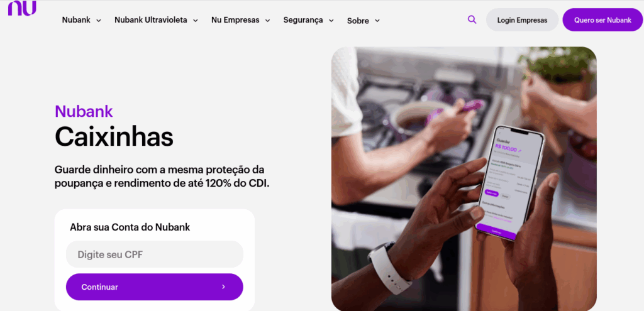Expand the chevron next to Nubank menu
This screenshot has width=644, height=311.
[x=99, y=21]
